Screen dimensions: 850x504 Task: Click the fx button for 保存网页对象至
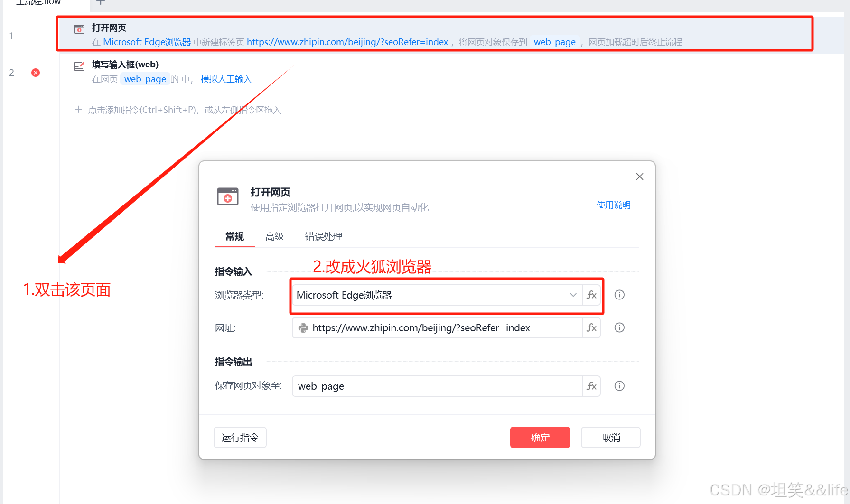tap(591, 386)
